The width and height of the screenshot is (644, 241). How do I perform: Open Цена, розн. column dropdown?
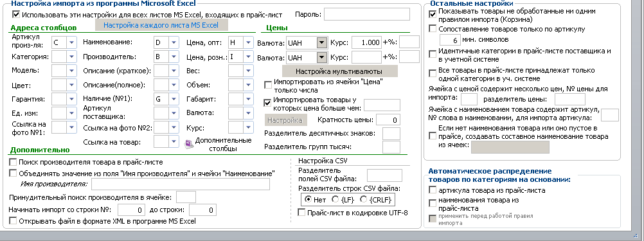(248, 57)
